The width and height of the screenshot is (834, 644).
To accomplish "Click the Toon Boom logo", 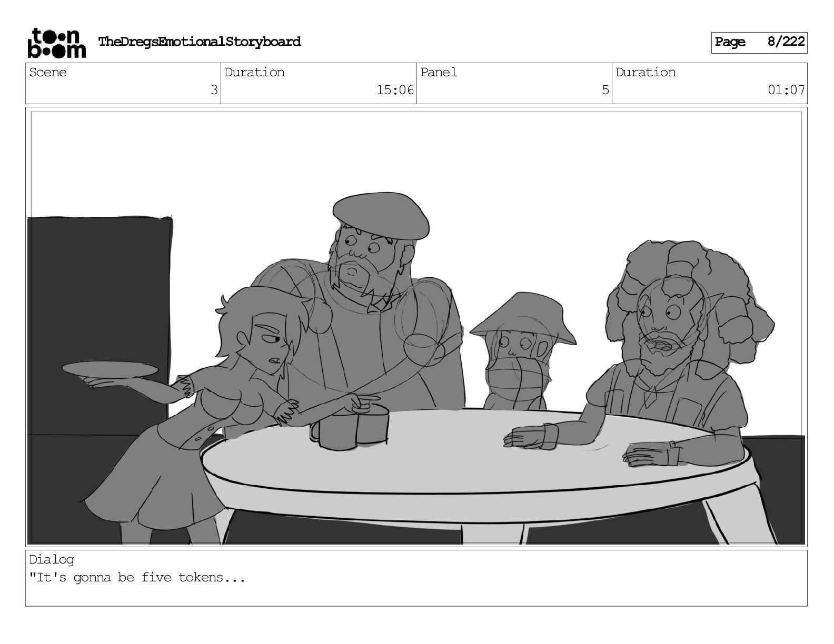I will (56, 43).
